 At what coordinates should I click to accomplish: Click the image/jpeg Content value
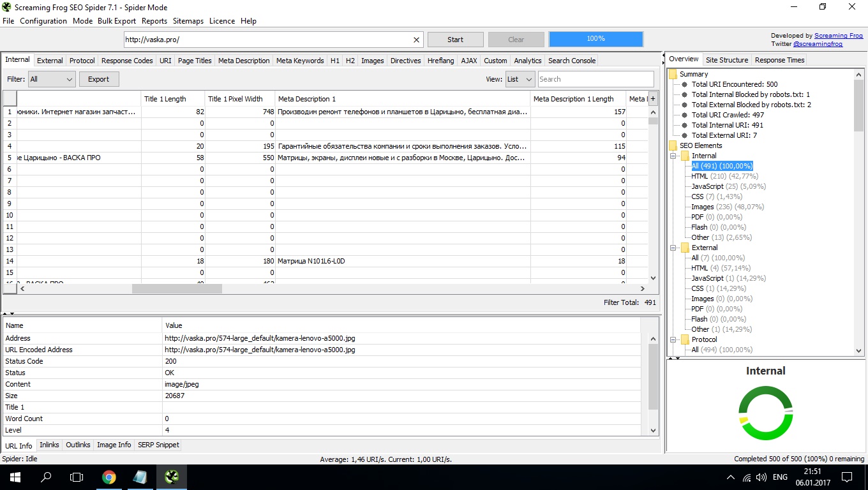point(182,384)
